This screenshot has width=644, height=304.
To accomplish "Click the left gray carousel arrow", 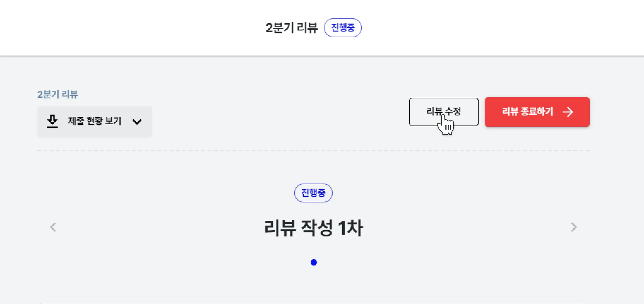I will click(x=53, y=227).
